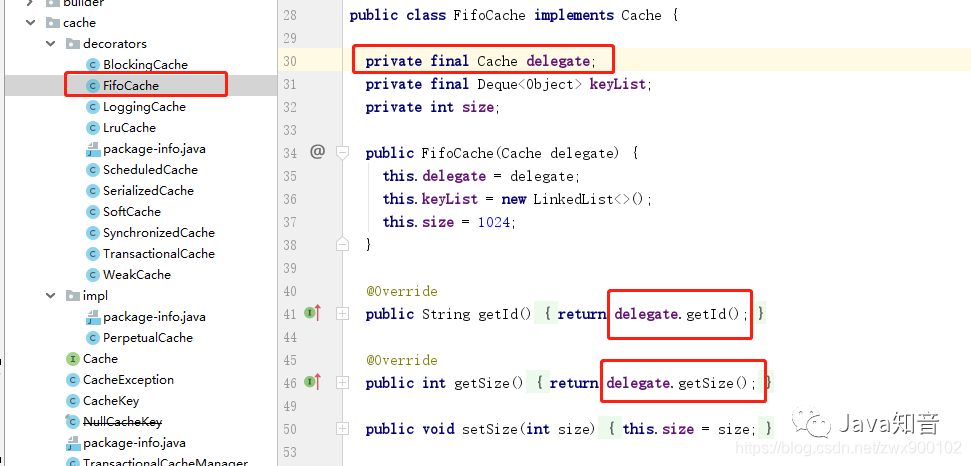971x466 pixels.
Task: Open PerpetualCache under impl folder
Action: pos(147,338)
